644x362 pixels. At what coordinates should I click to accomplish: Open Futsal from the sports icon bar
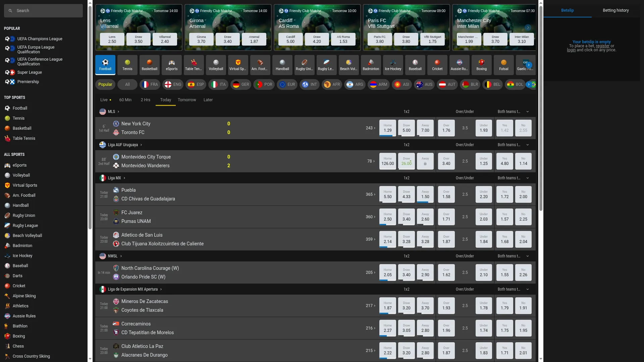504,65
